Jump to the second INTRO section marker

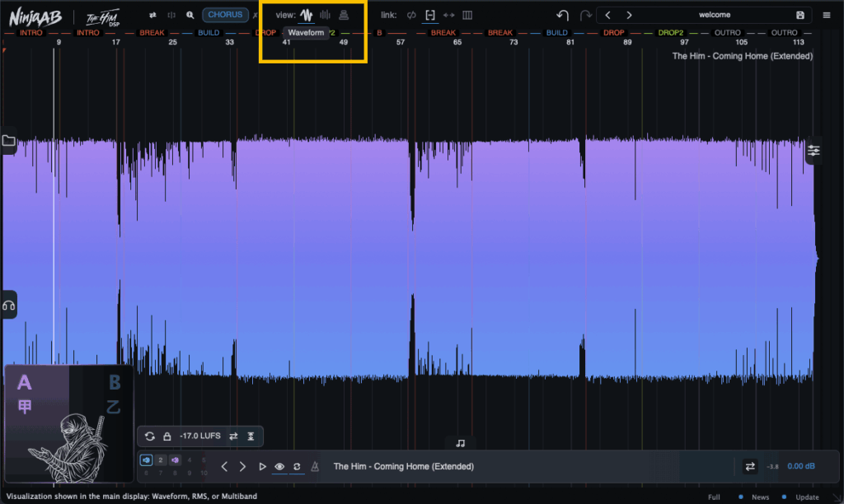pos(87,33)
